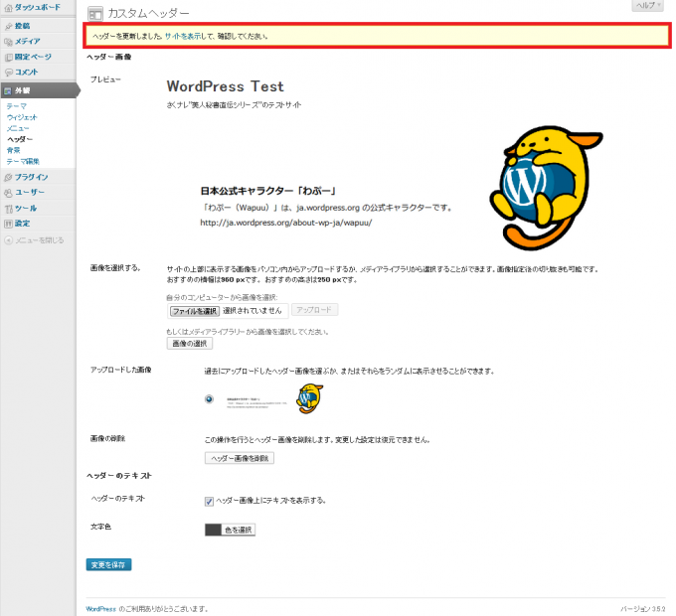Open the ウィジェット submenu item

(x=22, y=117)
